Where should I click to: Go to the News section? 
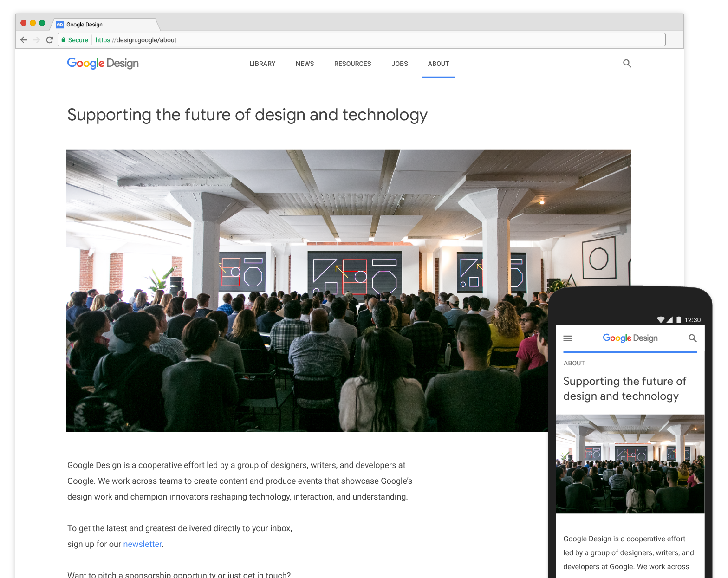coord(305,64)
